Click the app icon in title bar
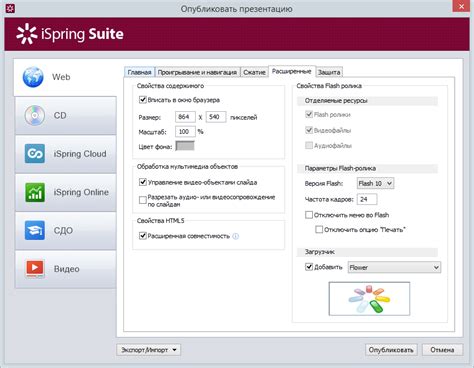Viewport: 474px width, 368px height. point(10,9)
